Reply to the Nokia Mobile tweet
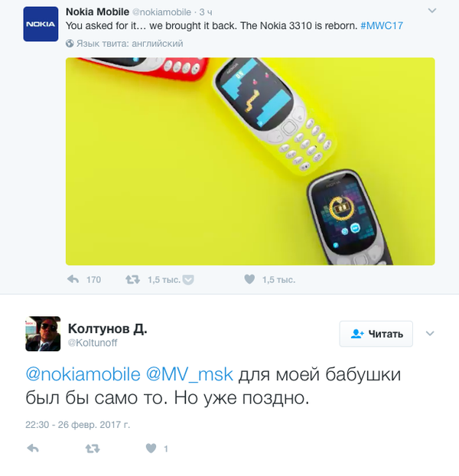The image size is (459, 476). pyautogui.click(x=73, y=279)
